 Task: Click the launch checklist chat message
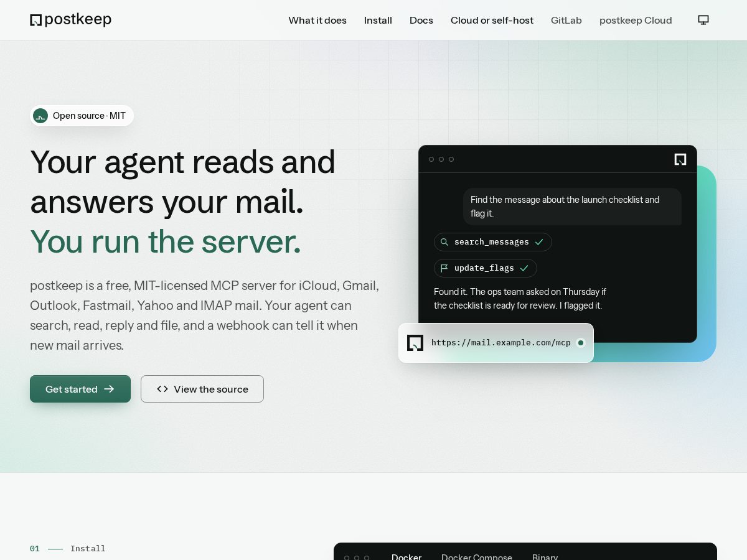573,207
